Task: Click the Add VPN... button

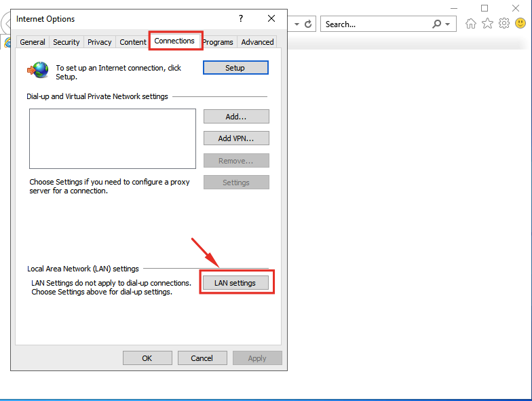Action: tap(236, 138)
